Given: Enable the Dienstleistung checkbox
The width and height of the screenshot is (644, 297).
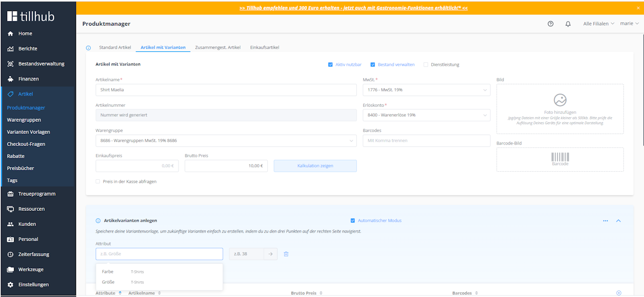Looking at the screenshot, I should tap(426, 64).
